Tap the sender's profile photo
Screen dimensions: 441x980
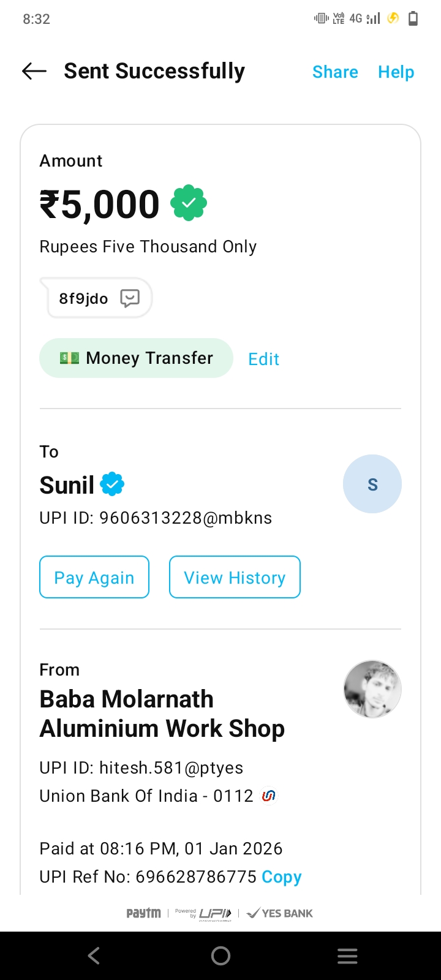click(x=372, y=689)
